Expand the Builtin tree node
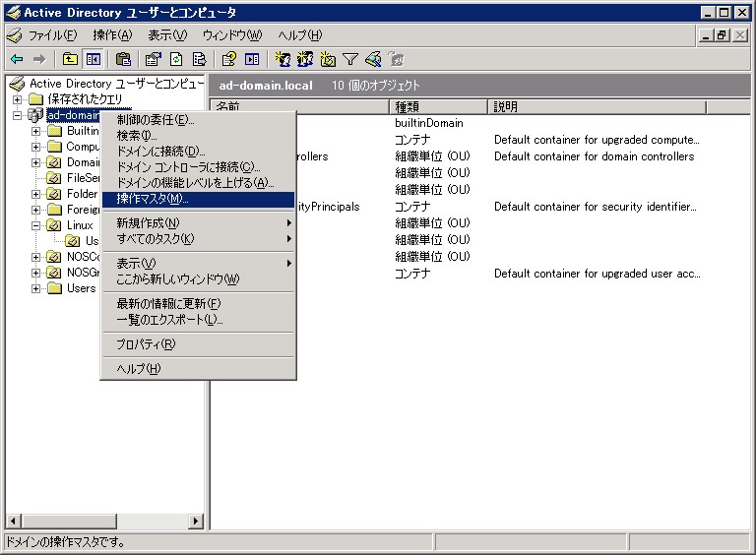 (36, 131)
